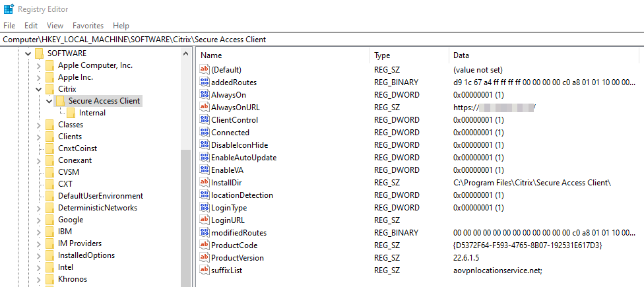Click the DWORD icon next to AlwaysOn

(x=204, y=95)
